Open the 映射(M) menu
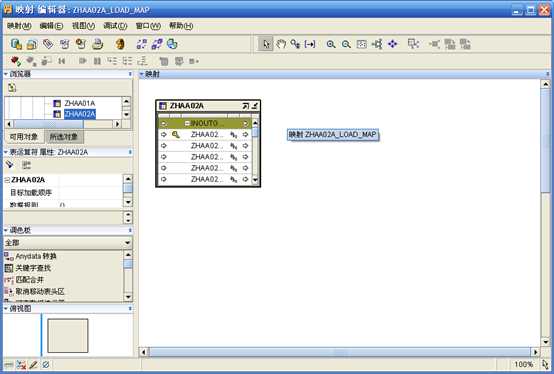Image resolution: width=554 pixels, height=374 pixels. (x=19, y=26)
